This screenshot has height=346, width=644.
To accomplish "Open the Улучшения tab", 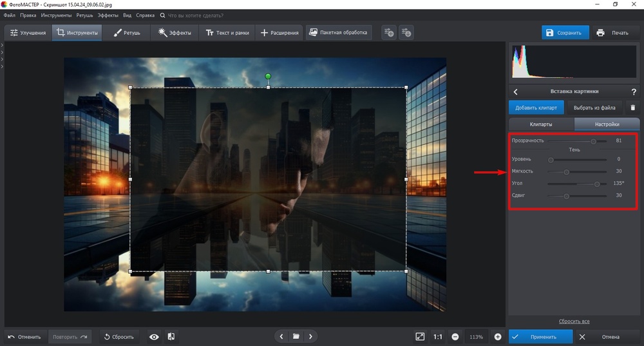I will click(28, 32).
